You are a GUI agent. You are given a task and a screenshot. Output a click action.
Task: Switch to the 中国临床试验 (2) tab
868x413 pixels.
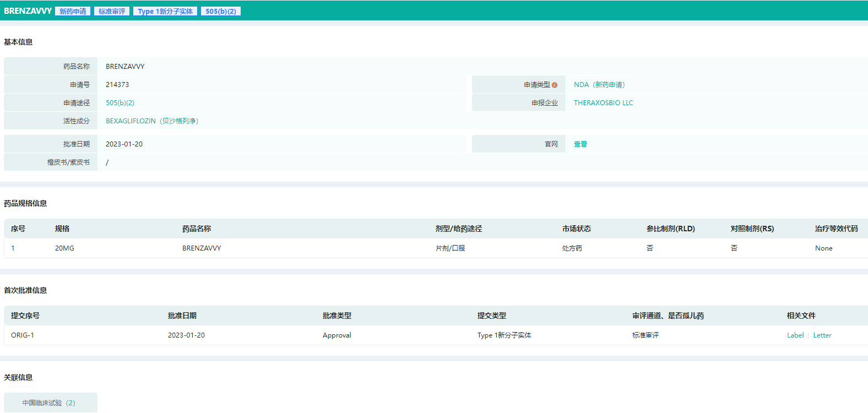coord(49,403)
